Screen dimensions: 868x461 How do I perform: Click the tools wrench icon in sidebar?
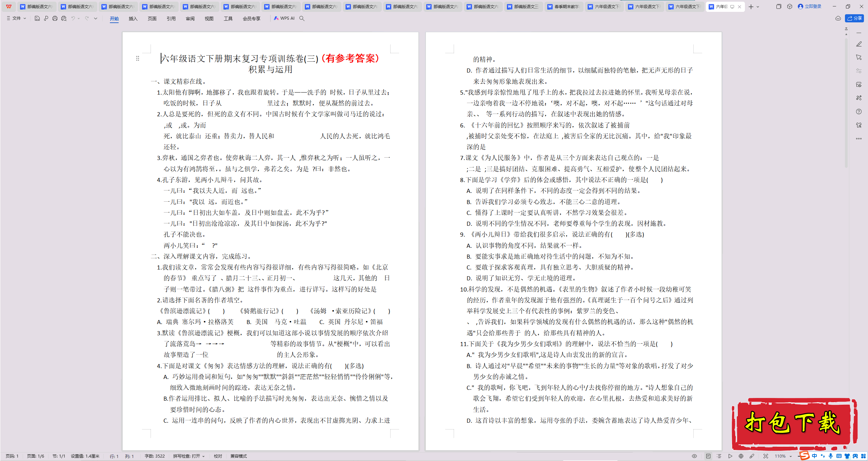[x=859, y=98]
